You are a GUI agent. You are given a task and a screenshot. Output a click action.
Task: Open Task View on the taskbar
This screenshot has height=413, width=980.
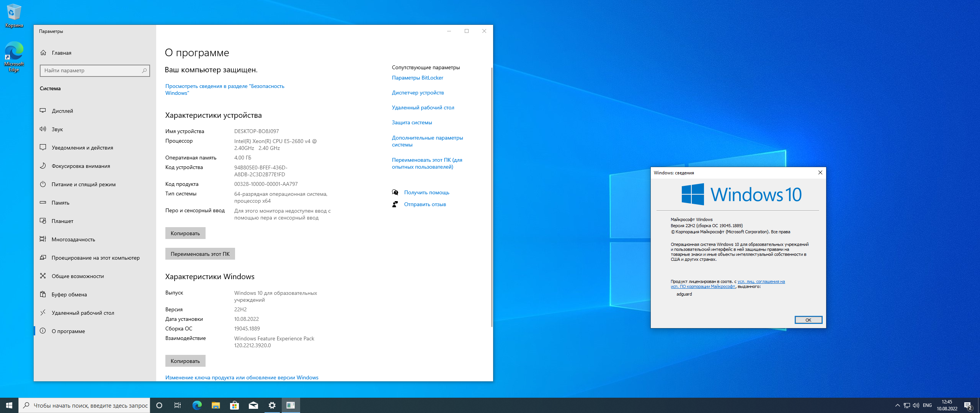click(x=178, y=405)
